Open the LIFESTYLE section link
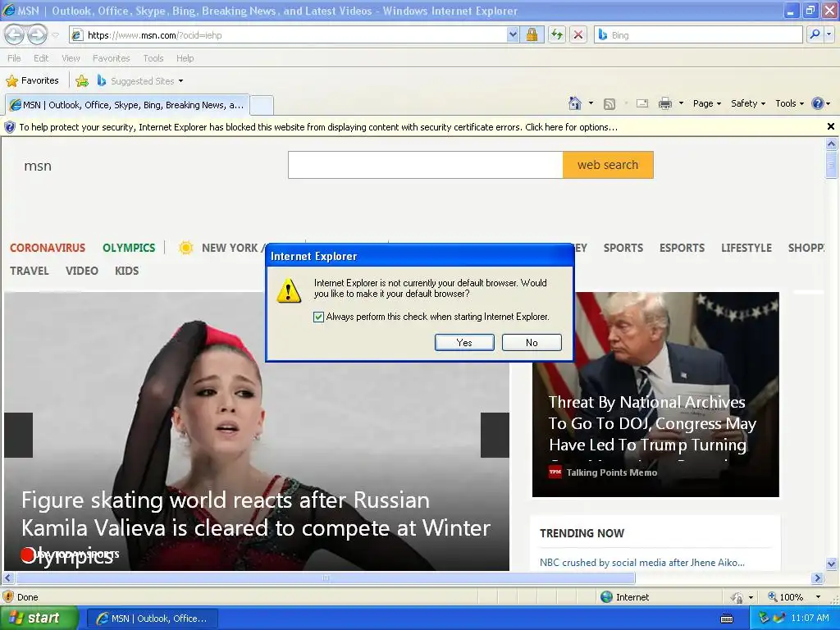 point(746,248)
